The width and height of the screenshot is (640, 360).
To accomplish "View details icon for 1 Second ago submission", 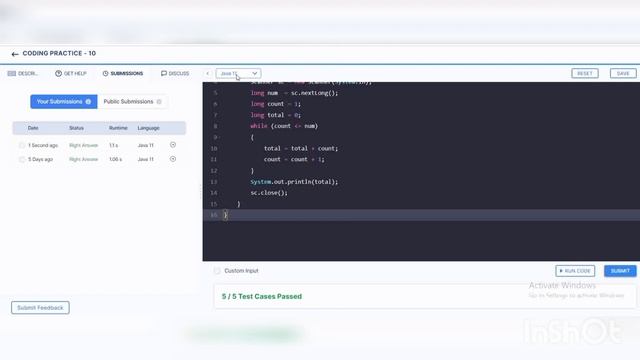I will coord(173,145).
